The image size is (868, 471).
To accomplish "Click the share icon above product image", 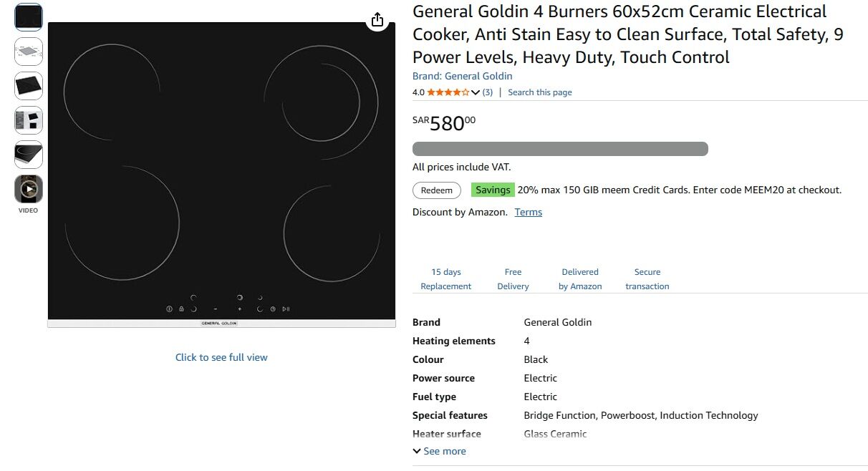I will (x=377, y=19).
